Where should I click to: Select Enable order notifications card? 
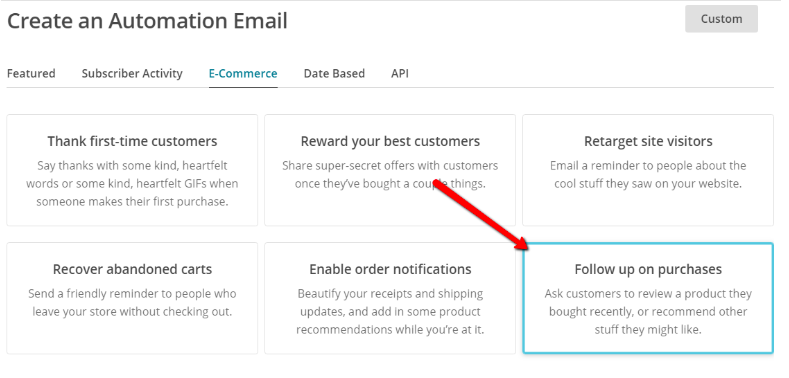pyautogui.click(x=390, y=298)
